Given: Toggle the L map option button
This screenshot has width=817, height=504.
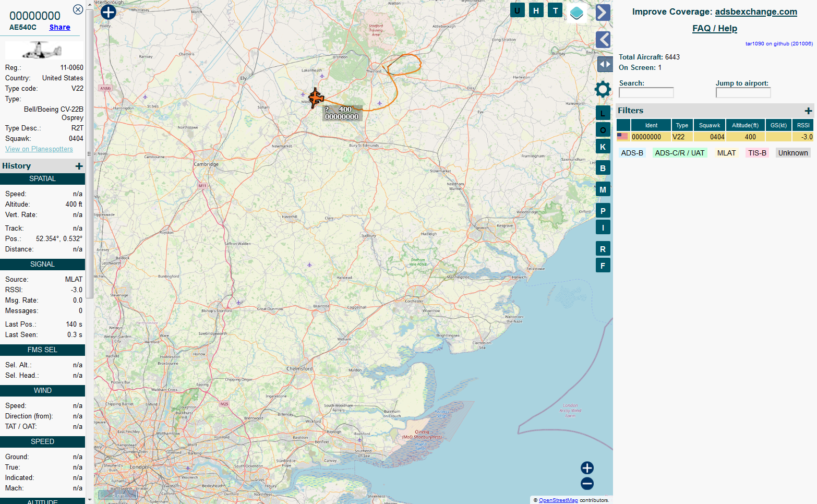Looking at the screenshot, I should 603,113.
